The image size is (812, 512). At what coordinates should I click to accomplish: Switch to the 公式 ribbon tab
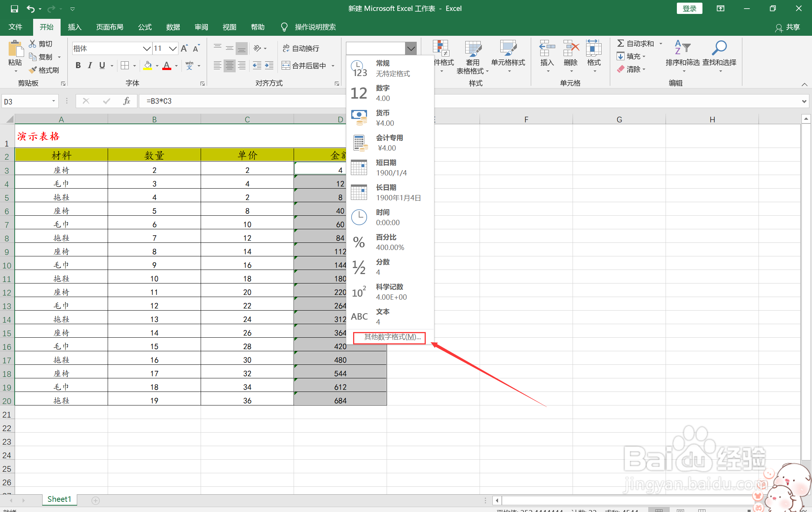(x=145, y=27)
